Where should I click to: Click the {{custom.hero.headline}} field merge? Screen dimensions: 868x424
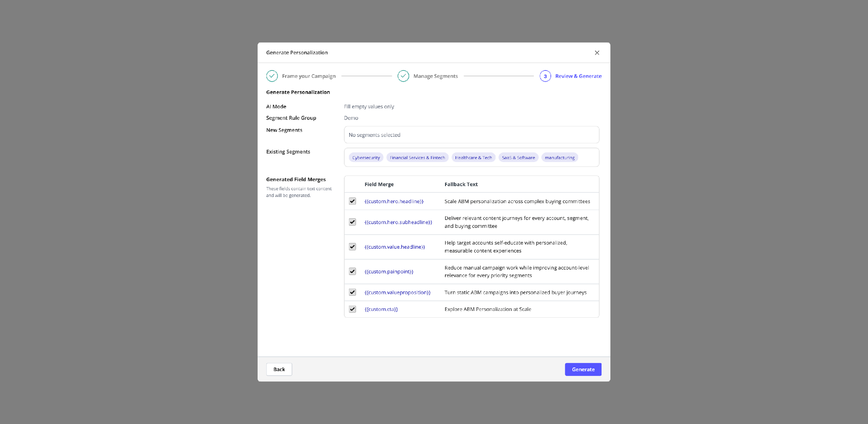394,201
